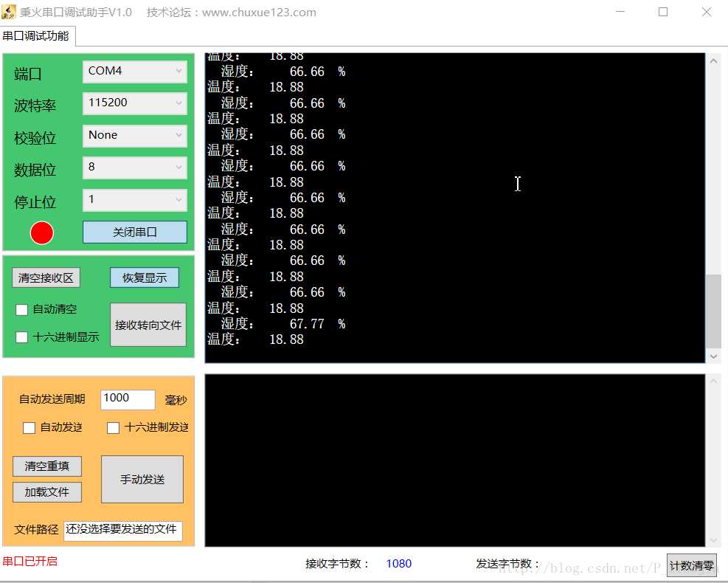This screenshot has width=728, height=583.
Task: Switch to the 串口调试功能 tab
Action: pyautogui.click(x=37, y=35)
